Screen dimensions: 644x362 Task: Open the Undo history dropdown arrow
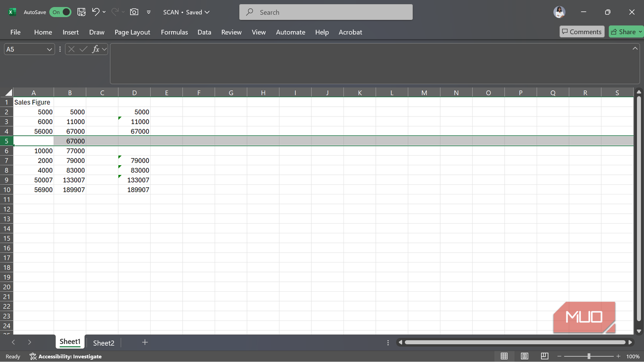coord(104,12)
